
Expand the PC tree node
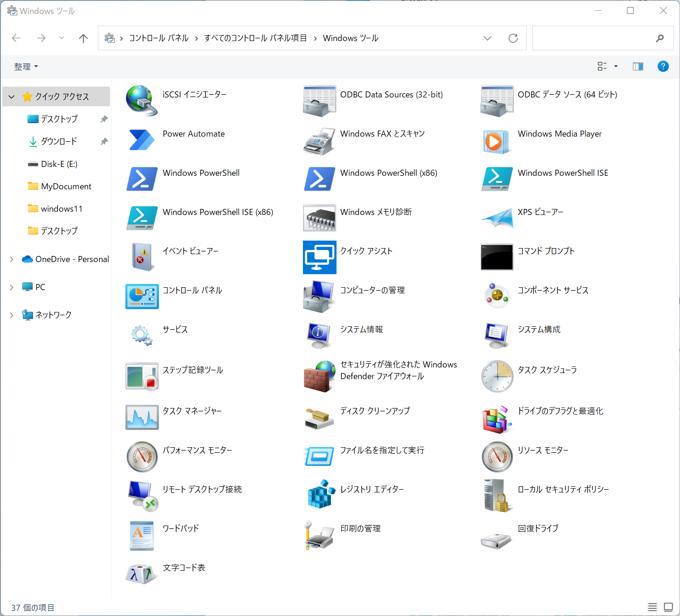coord(12,287)
